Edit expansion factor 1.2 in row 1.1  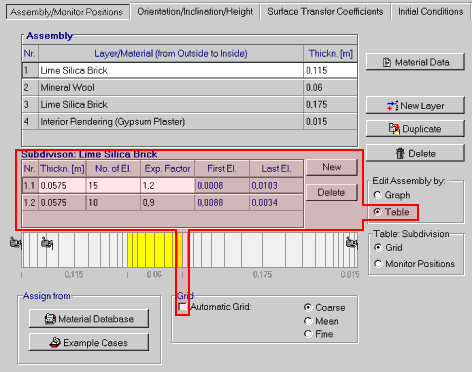tap(168, 186)
